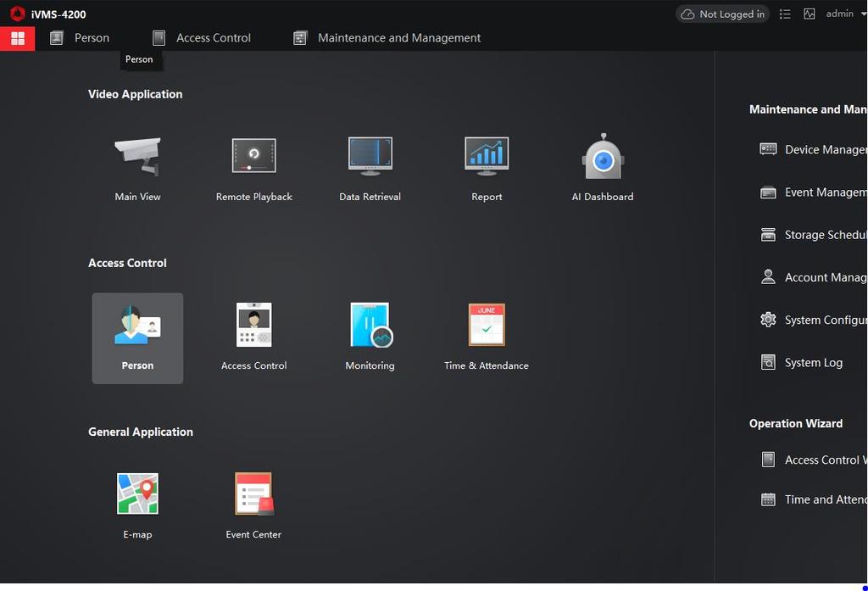
Task: Click the Event Management icon
Action: click(768, 192)
